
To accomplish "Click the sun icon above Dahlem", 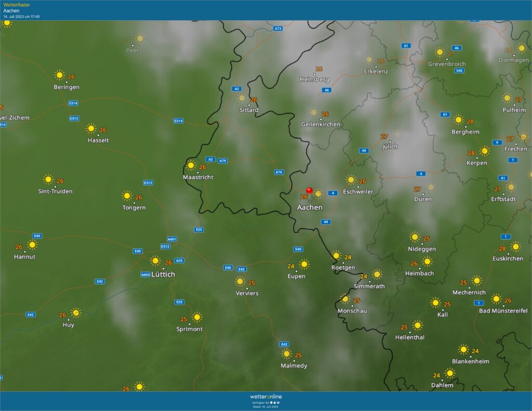I will click(x=450, y=374).
